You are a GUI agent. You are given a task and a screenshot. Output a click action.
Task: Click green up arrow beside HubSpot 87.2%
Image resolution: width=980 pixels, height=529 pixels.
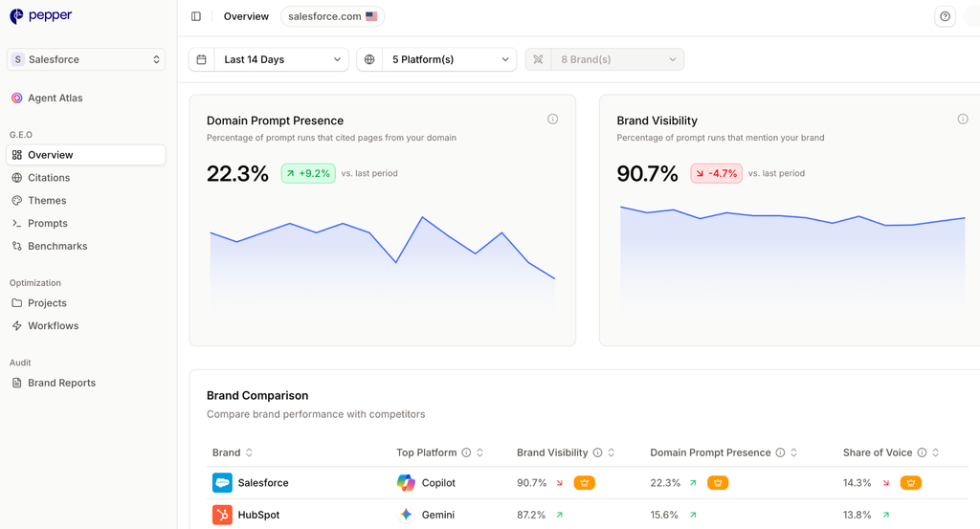[559, 515]
